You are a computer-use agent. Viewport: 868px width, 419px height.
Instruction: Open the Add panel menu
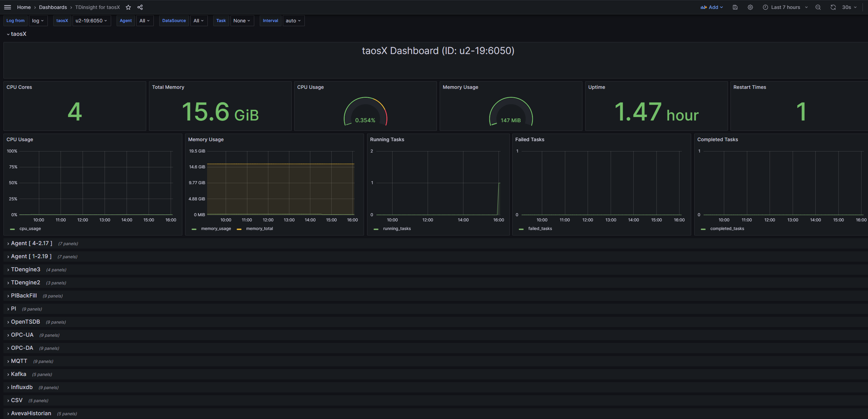click(712, 7)
